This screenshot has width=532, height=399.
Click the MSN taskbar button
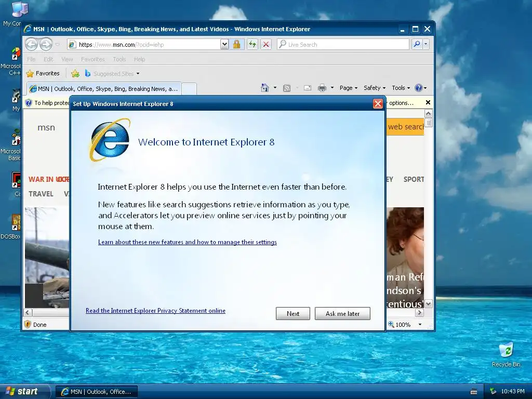coord(97,392)
